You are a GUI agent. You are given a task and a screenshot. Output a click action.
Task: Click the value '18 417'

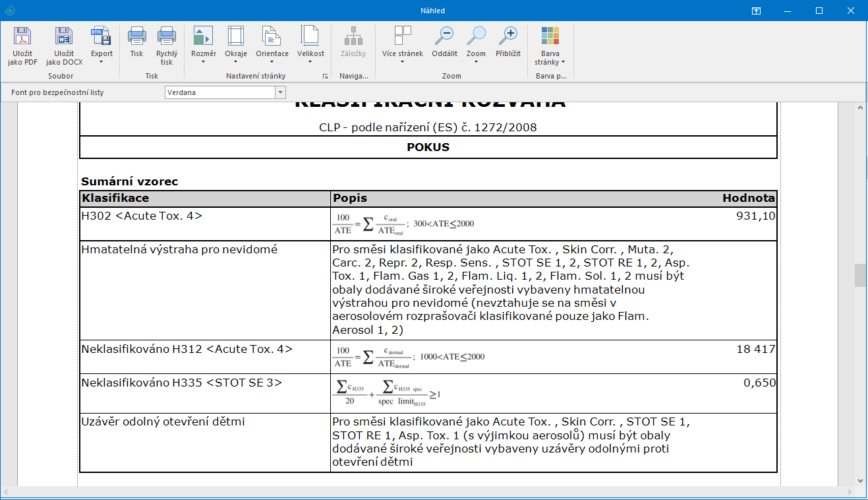tap(756, 350)
